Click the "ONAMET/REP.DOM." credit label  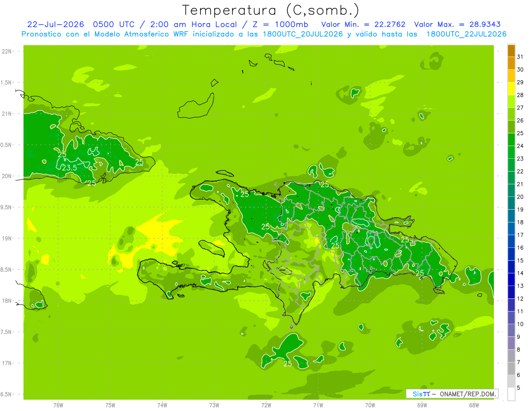(468, 394)
